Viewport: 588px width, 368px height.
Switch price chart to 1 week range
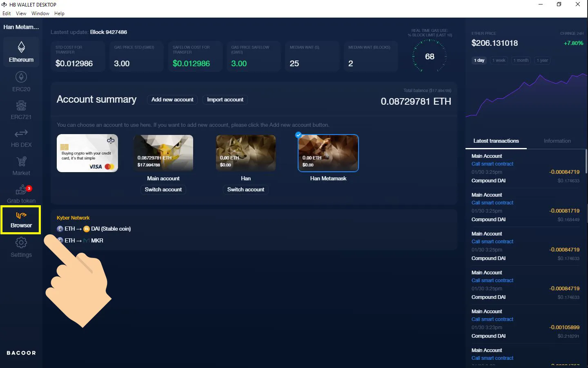coord(499,60)
